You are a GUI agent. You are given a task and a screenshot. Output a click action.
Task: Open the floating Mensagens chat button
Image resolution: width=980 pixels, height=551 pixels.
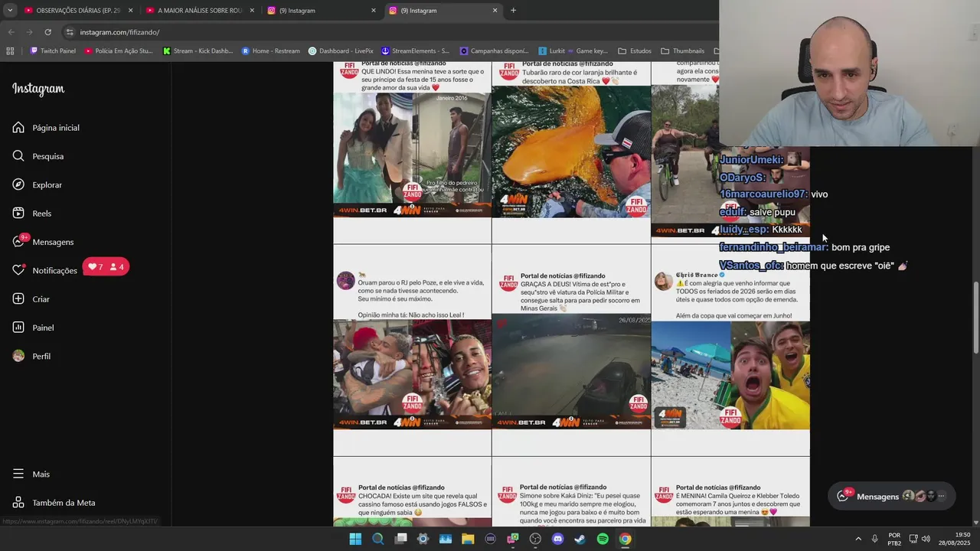[891, 496]
